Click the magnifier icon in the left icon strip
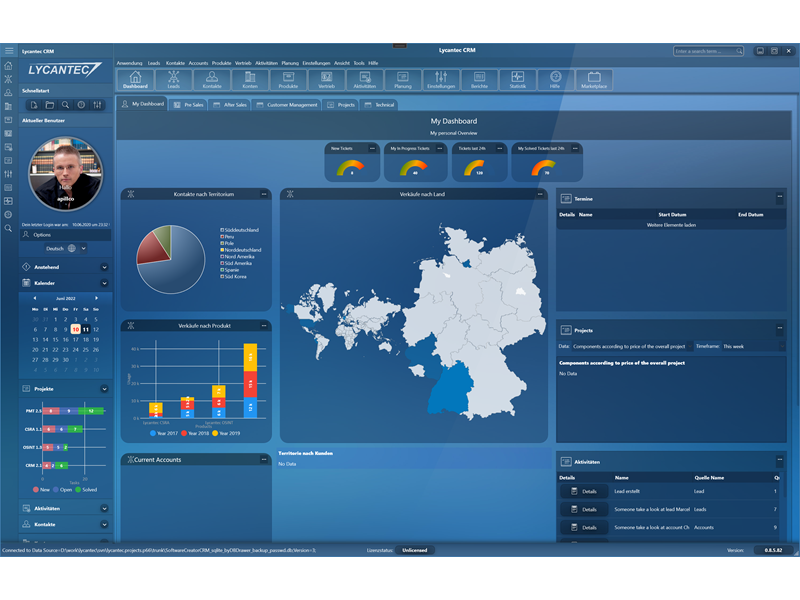 click(x=8, y=228)
